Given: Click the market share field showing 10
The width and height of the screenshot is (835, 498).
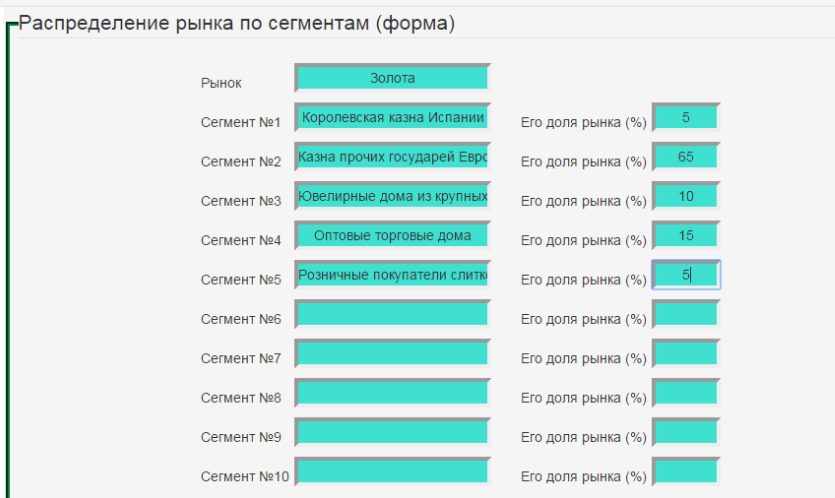Looking at the screenshot, I should tap(685, 196).
